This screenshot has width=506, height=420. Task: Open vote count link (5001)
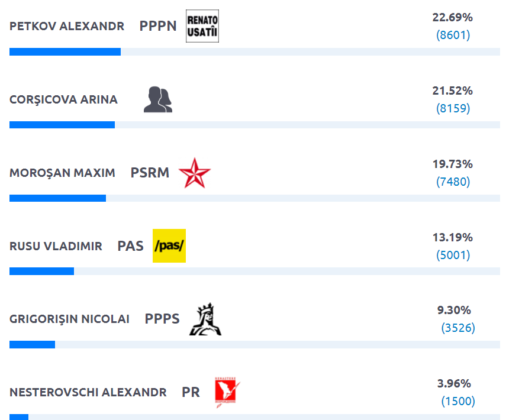click(x=453, y=255)
